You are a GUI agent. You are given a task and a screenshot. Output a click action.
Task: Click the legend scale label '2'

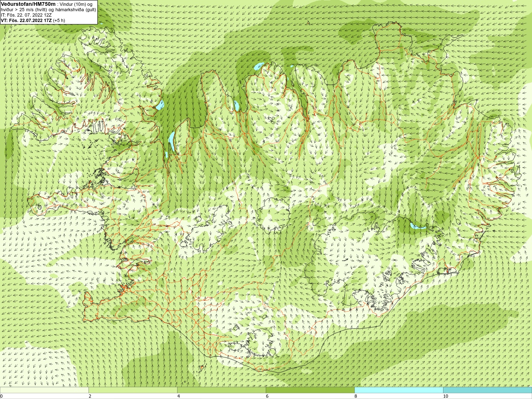[90, 396]
